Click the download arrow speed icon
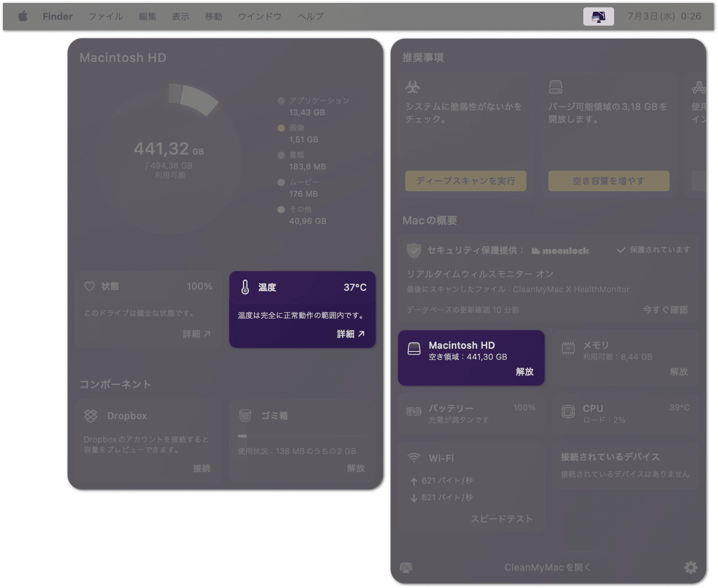 point(414,498)
